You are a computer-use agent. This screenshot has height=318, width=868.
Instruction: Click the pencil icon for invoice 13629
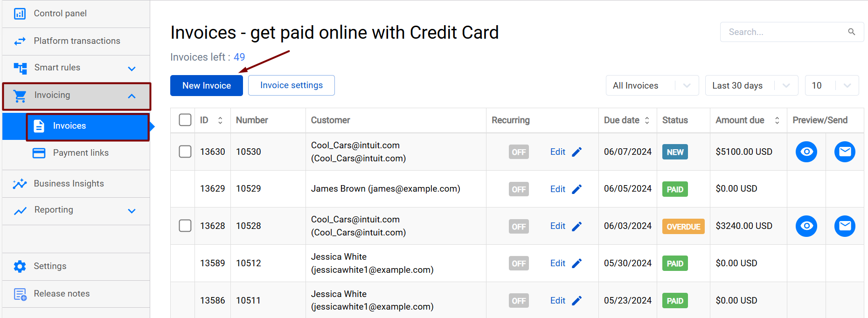(x=577, y=189)
